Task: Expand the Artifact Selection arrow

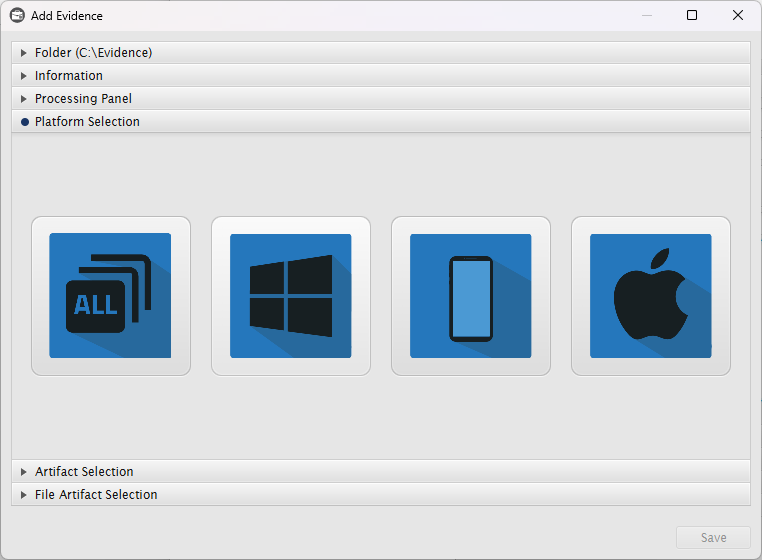Action: 23,472
